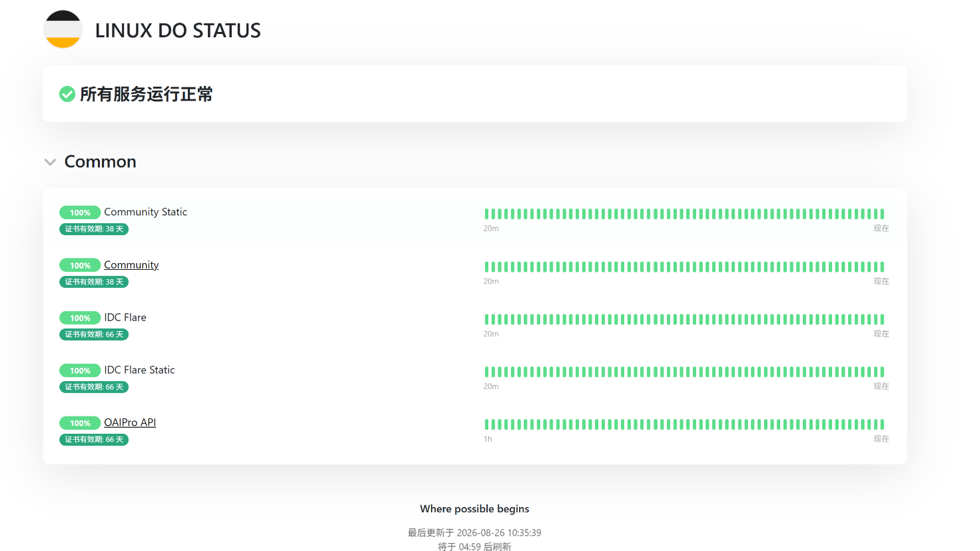Click the IDC Flare Static monitor name
Image resolution: width=980 pixels, height=551 pixels.
point(139,370)
